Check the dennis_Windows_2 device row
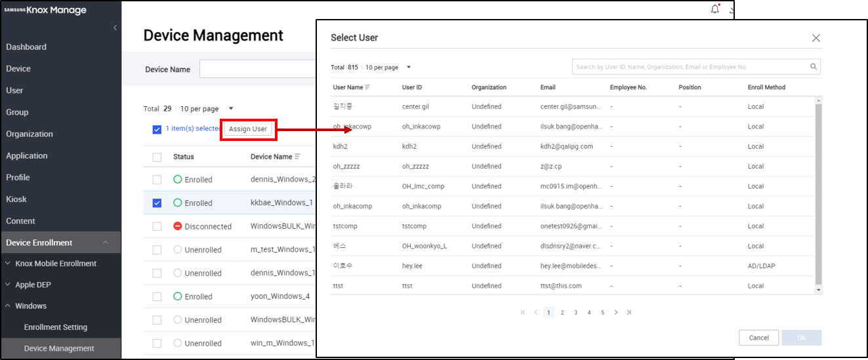The width and height of the screenshot is (868, 360). tap(157, 180)
